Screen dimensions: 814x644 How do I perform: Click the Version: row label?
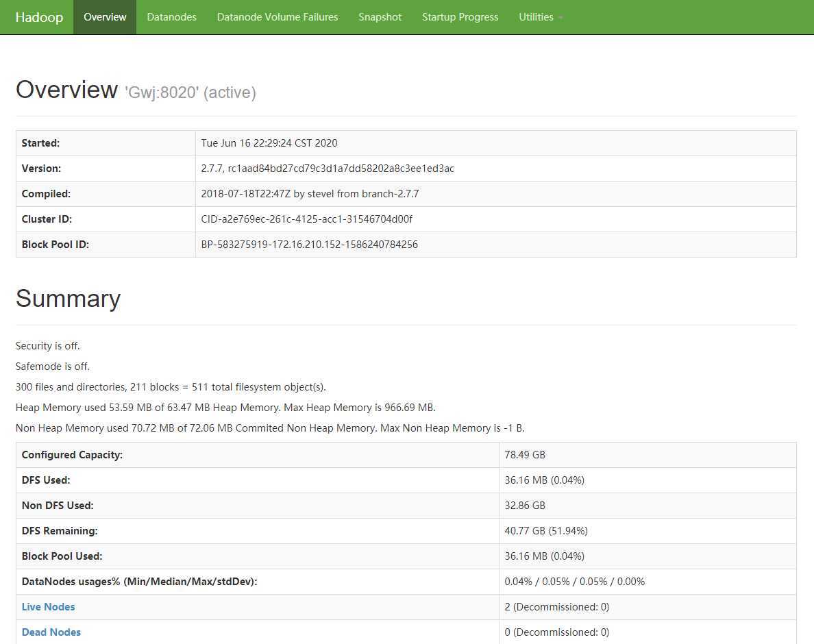pos(42,169)
